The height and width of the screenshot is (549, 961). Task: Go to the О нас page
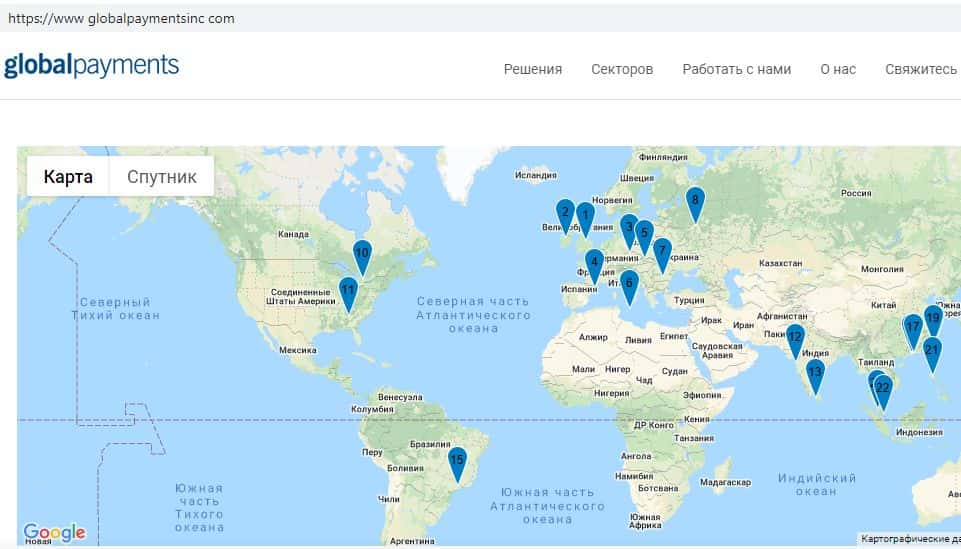837,69
